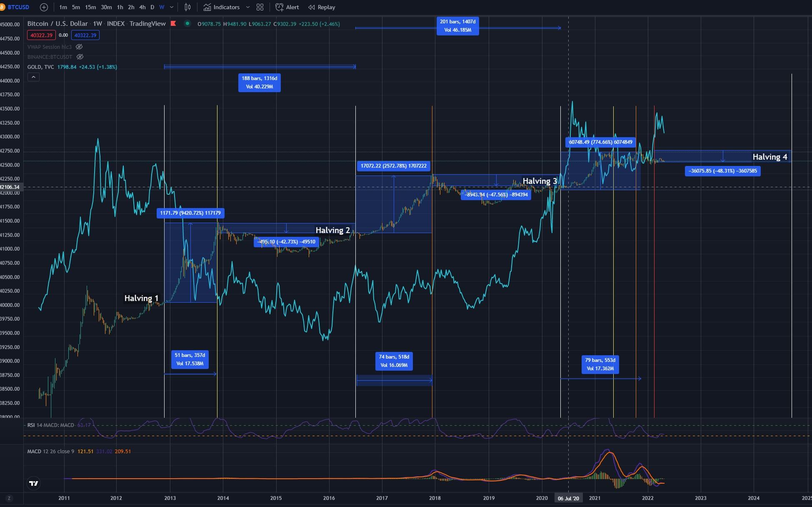This screenshot has height=507, width=812.
Task: Select the Halving 1 text label
Action: point(141,298)
